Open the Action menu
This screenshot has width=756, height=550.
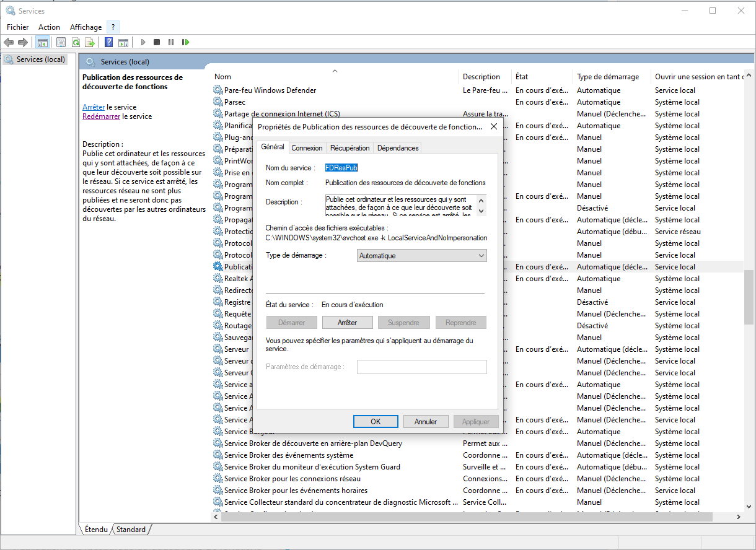50,27
